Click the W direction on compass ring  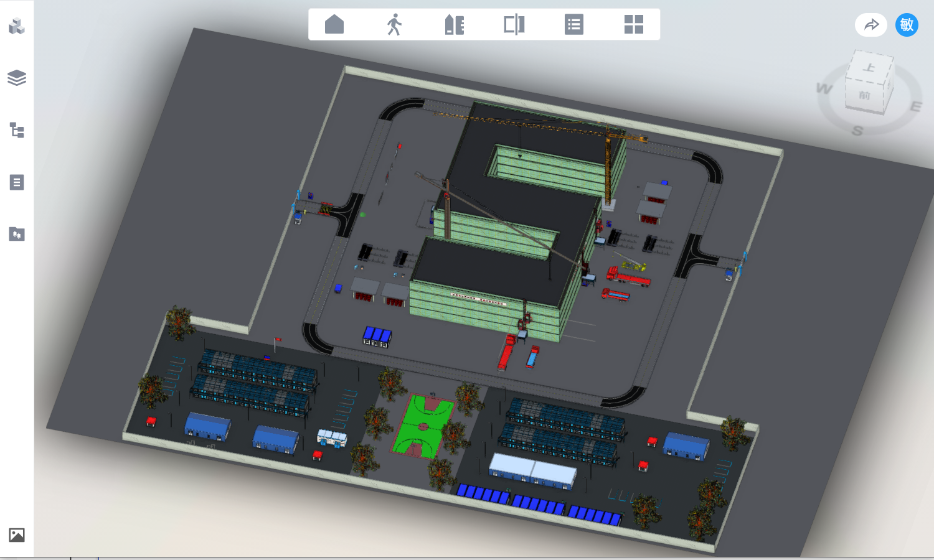pos(824,89)
